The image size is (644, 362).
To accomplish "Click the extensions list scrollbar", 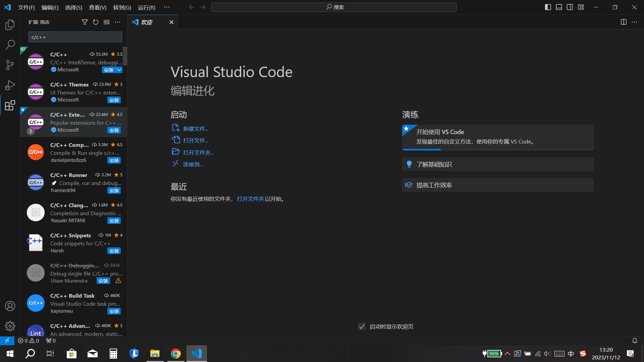I will pos(125,56).
